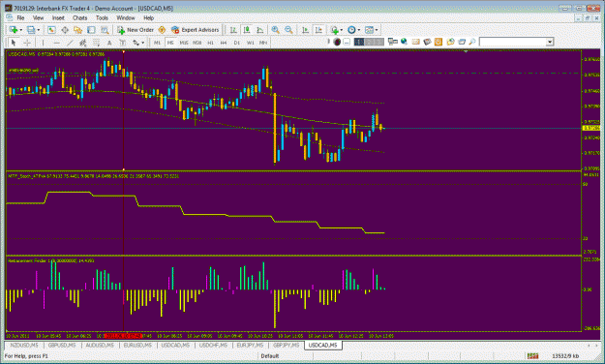Expand the Profiles dropdown arrow
Screen dimensions: 605x364
click(x=38, y=30)
